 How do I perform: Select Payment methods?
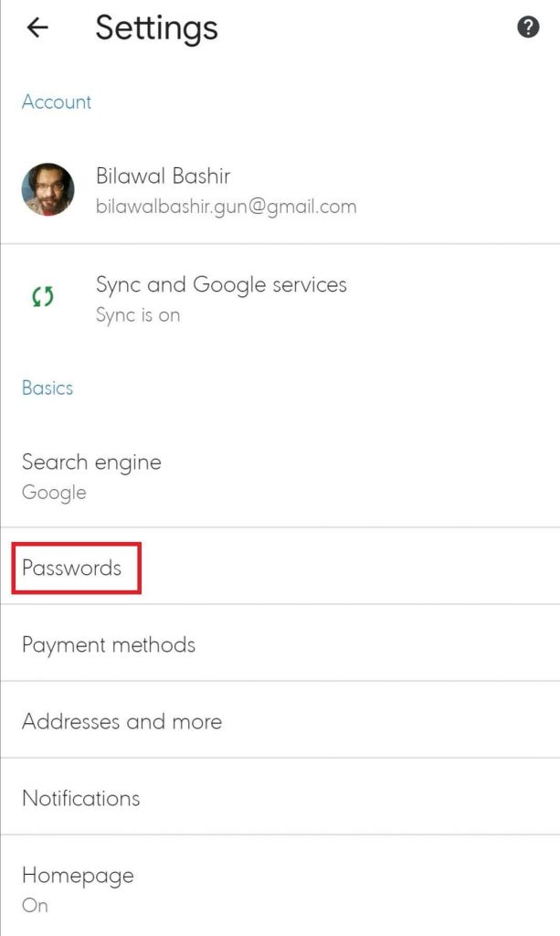pyautogui.click(x=109, y=644)
